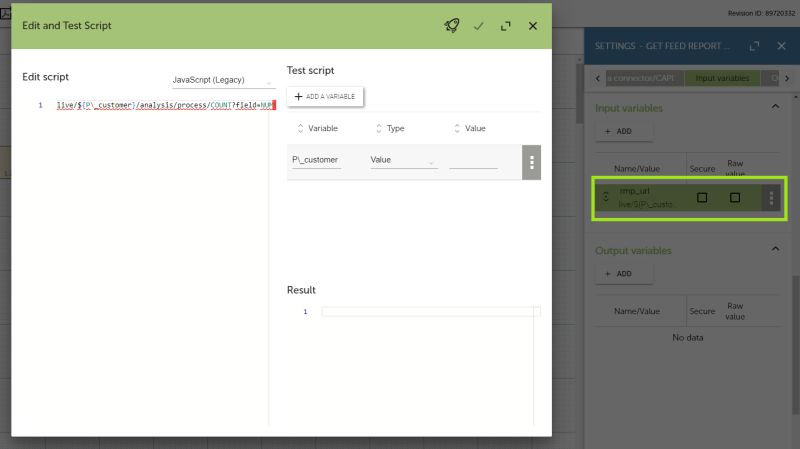This screenshot has width=800, height=449.
Task: Switch to the connector/CAPI tab
Action: (x=645, y=78)
